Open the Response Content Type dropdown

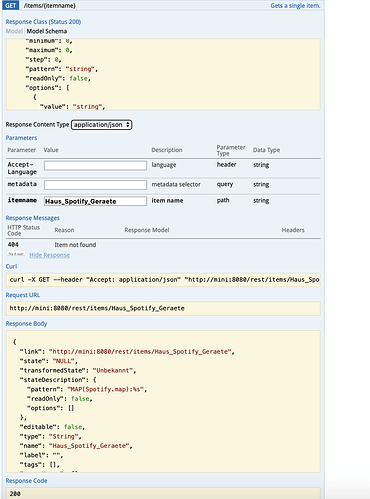[102, 125]
